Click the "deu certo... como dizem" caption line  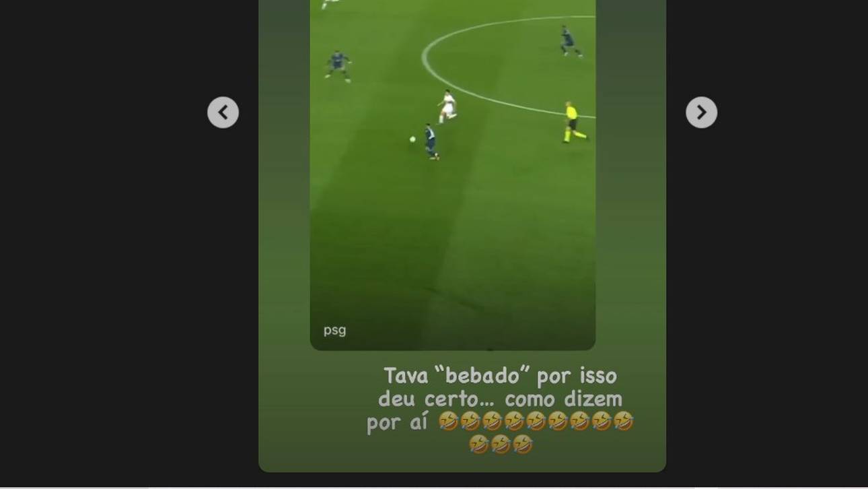click(x=500, y=399)
